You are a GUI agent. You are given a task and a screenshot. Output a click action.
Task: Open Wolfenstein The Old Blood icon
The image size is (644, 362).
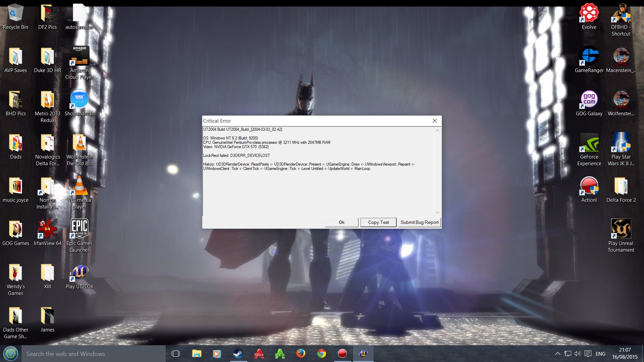pyautogui.click(x=79, y=150)
